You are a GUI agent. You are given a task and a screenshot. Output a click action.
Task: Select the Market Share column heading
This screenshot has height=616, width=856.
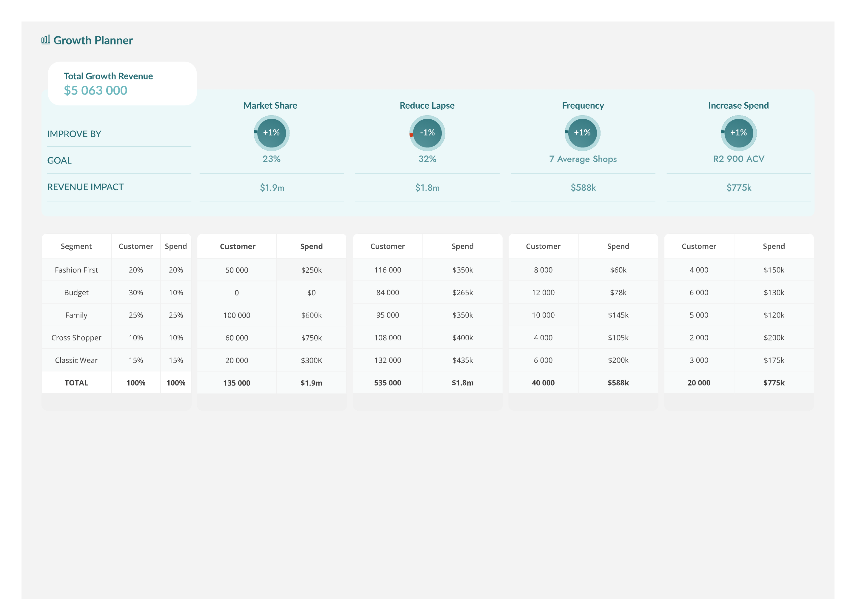pyautogui.click(x=270, y=106)
